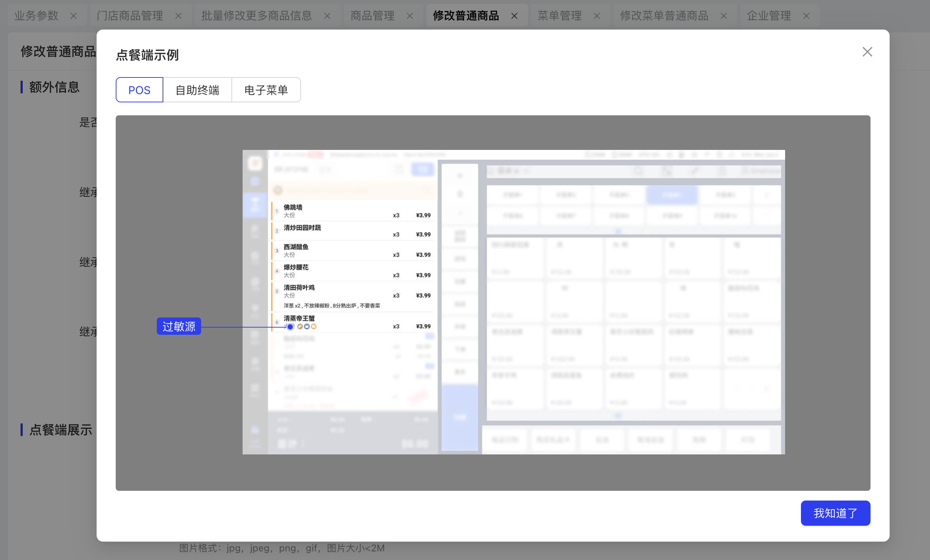
Task: Show the 电子菜单 example
Action: (266, 90)
